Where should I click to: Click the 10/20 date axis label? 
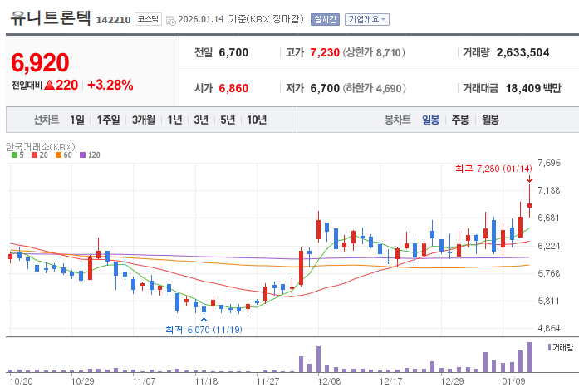(x=21, y=381)
